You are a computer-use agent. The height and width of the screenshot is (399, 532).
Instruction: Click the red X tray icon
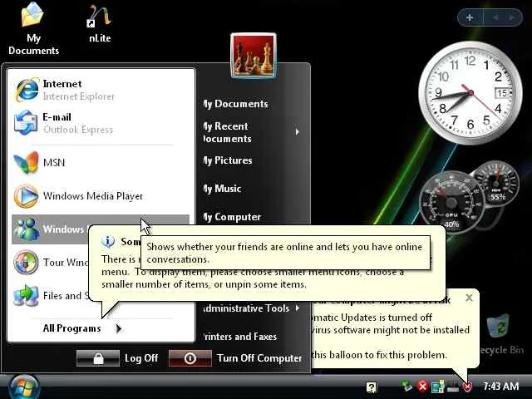423,386
